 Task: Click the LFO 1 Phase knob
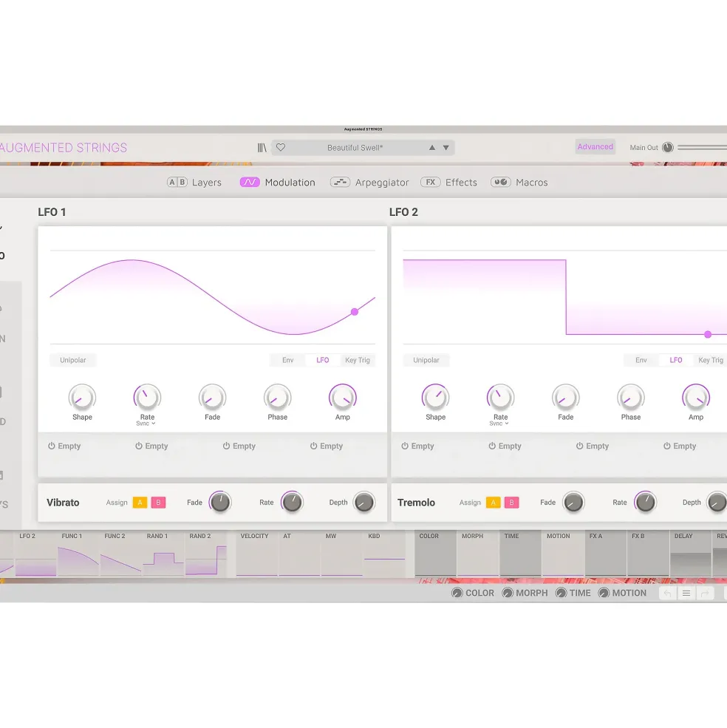[x=277, y=398]
